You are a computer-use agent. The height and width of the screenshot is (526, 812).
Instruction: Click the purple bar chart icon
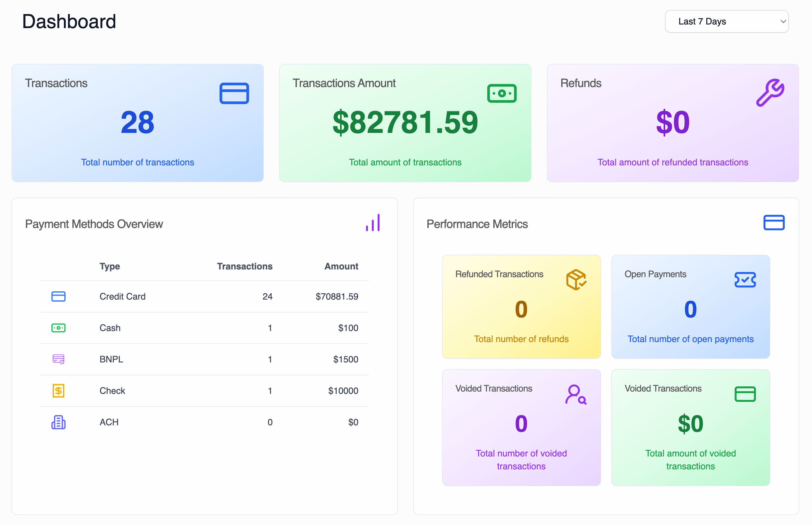373,223
